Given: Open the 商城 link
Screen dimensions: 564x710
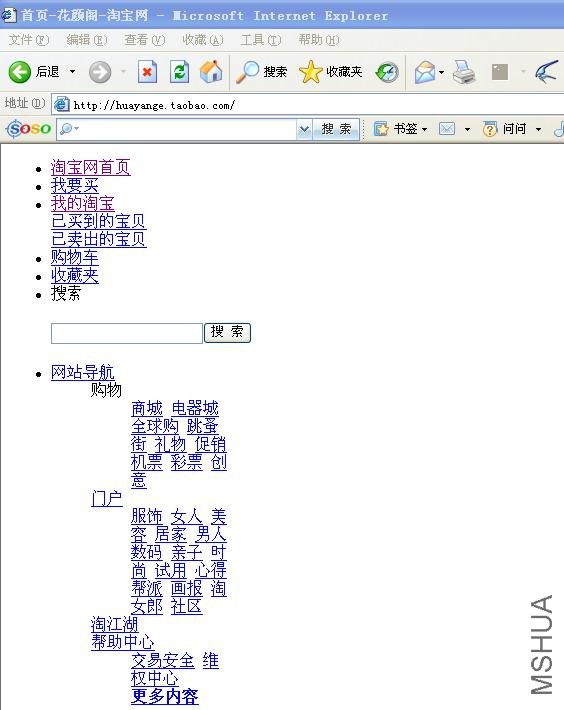Looking at the screenshot, I should click(x=147, y=408).
